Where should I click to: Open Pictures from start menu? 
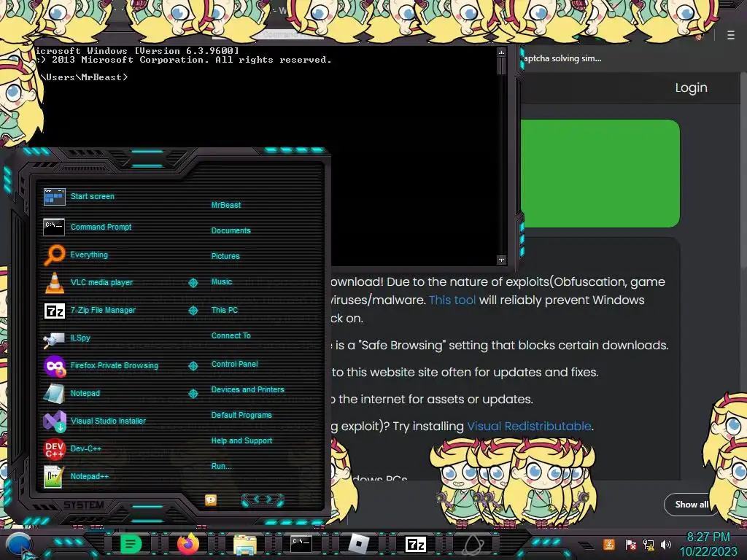click(225, 256)
